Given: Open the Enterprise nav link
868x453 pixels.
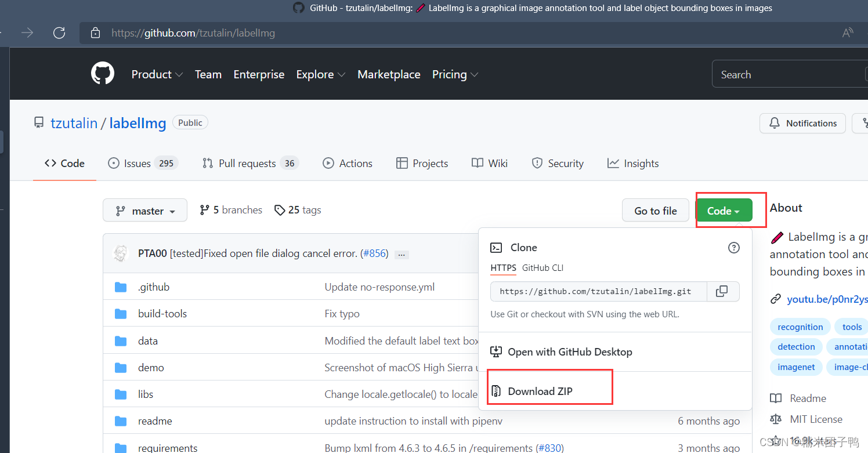Looking at the screenshot, I should 259,74.
